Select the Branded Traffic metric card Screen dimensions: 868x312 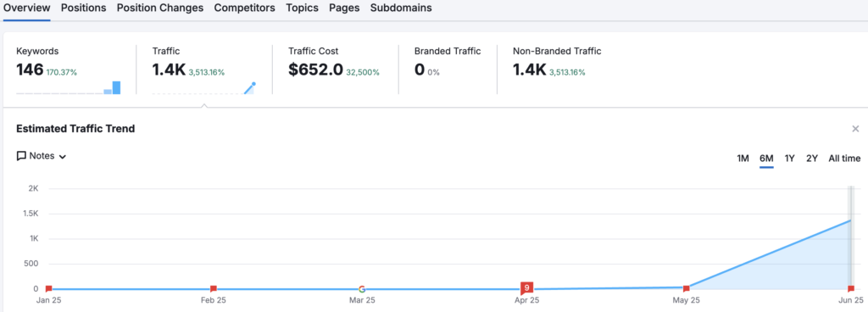(448, 70)
